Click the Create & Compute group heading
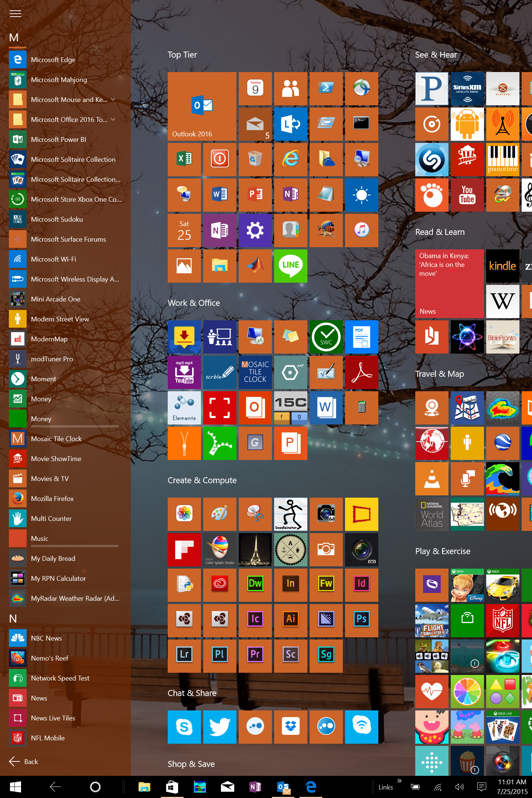This screenshot has height=798, width=532. (202, 480)
